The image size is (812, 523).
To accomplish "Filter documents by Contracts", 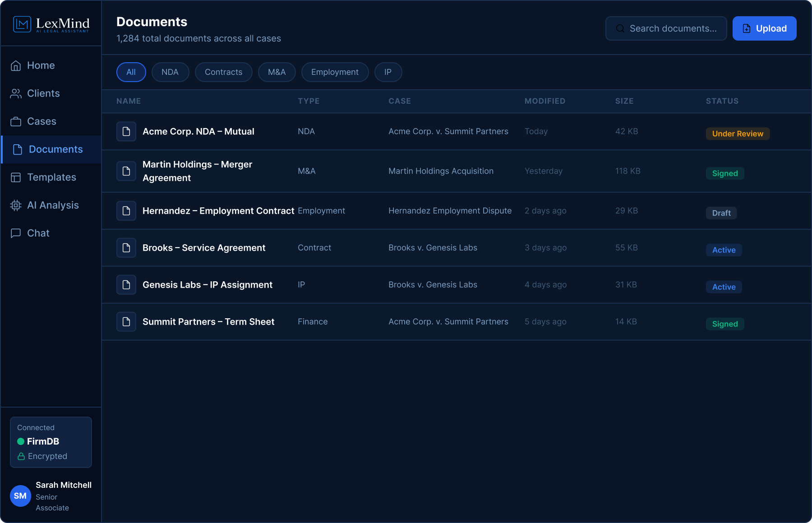I will coord(223,72).
